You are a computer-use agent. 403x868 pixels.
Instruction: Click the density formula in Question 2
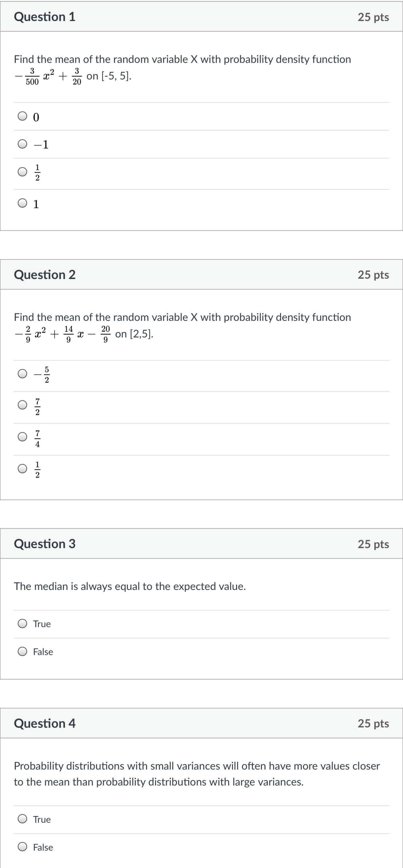tap(63, 334)
